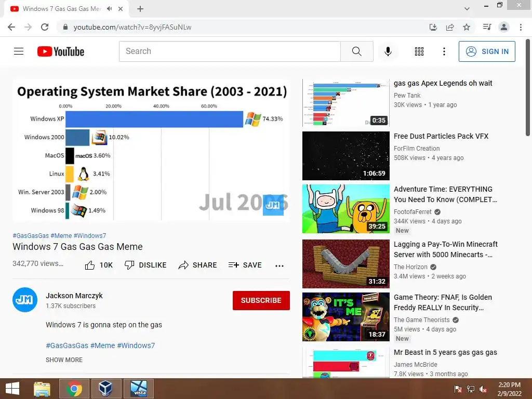Image resolution: width=532 pixels, height=399 pixels.
Task: Click the video player area
Action: tap(151, 150)
